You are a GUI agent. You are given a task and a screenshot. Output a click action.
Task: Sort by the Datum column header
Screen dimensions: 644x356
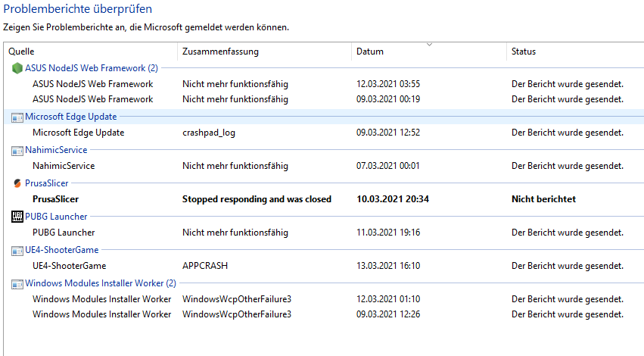coord(429,52)
